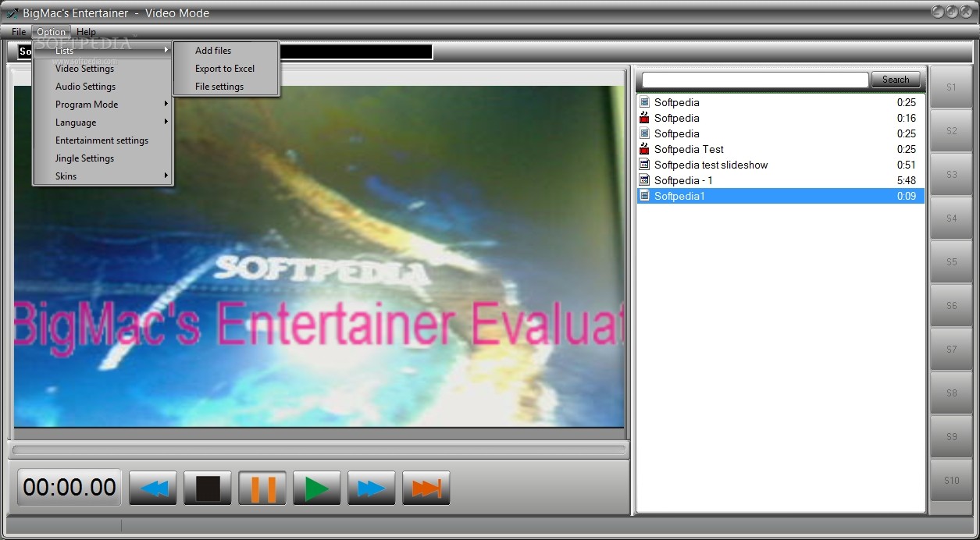Click the BigMac's Entertainer title bar app icon
980x540 pixels.
12,13
